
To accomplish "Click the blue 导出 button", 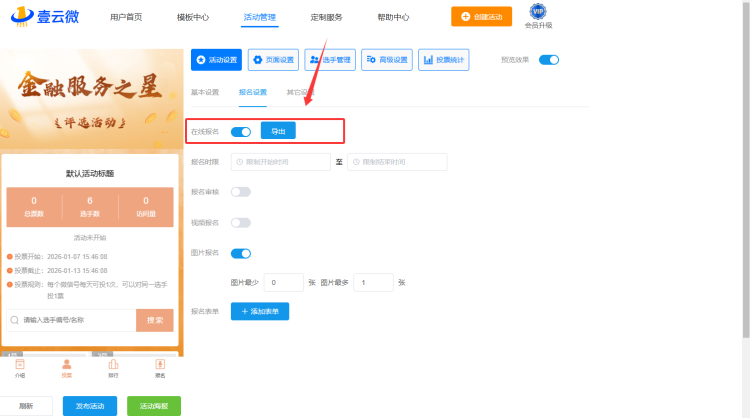I will pyautogui.click(x=278, y=131).
